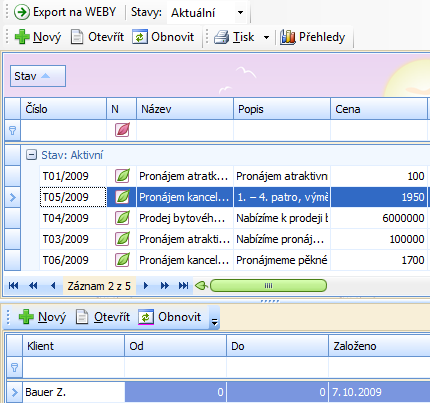Click the Název filter input field
This screenshot has width=431, height=403.
pyautogui.click(x=185, y=130)
